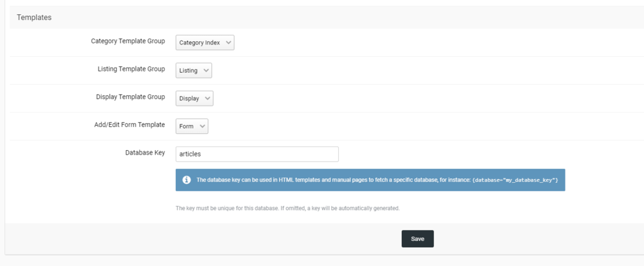
Task: Click the Database Key label
Action: 145,153
